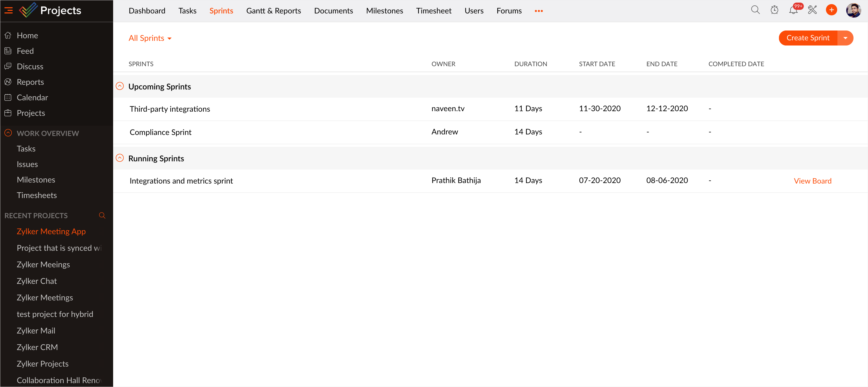Open notifications bell with 99+ badge

[793, 10]
